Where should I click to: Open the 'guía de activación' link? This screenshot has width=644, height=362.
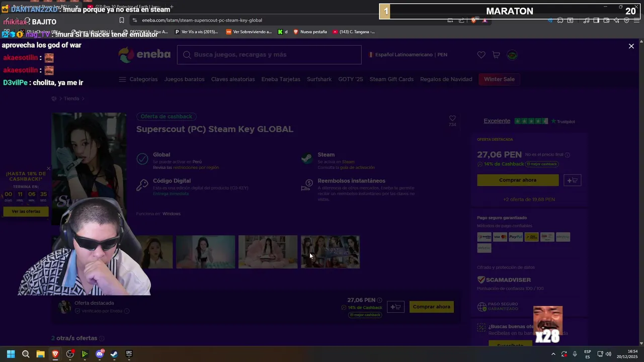coord(357,167)
